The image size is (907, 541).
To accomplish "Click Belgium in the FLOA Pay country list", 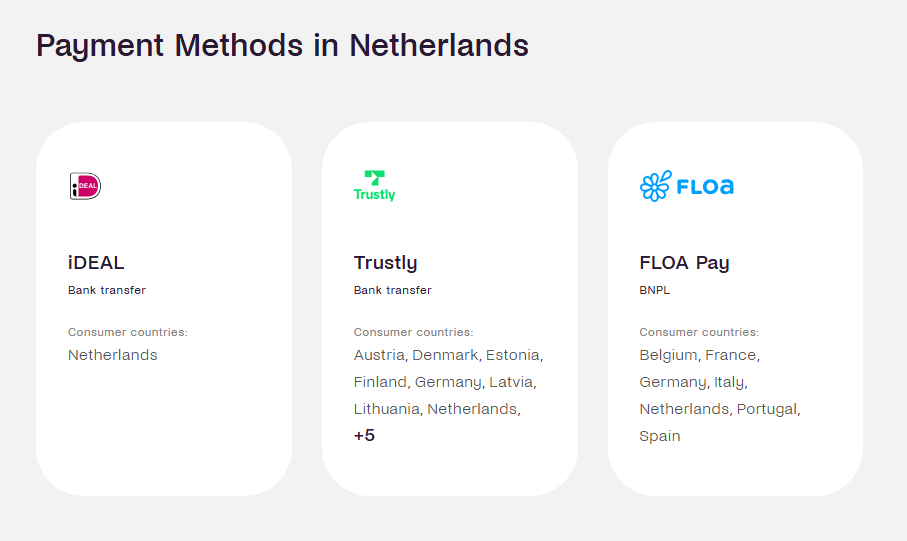I will coord(668,355).
